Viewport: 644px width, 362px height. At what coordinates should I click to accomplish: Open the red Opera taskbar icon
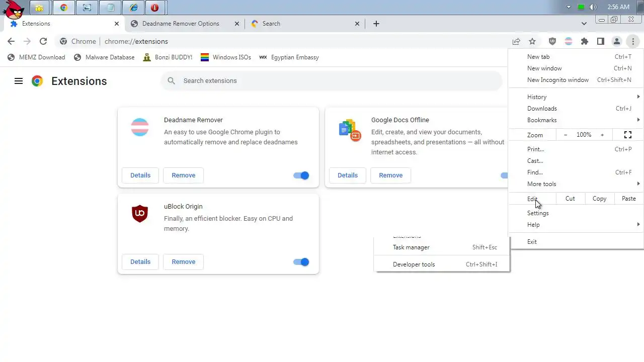(x=155, y=8)
